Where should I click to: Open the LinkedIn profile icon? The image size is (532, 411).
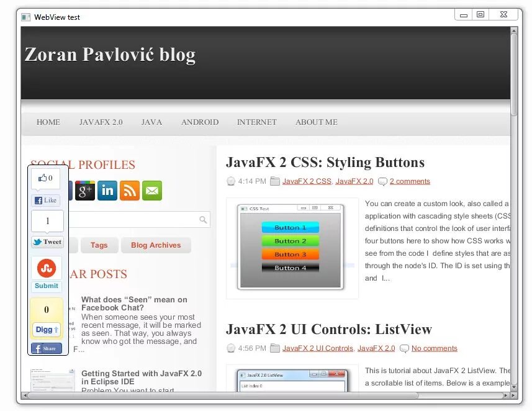point(107,191)
